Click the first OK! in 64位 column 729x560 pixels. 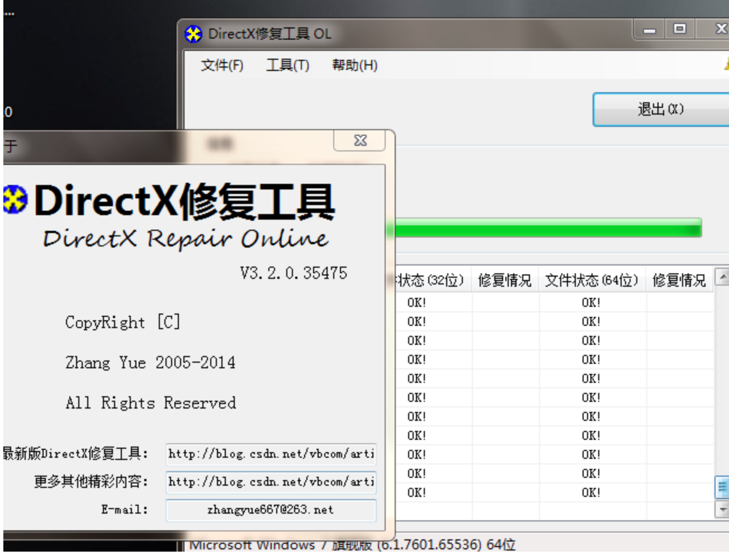coord(591,303)
